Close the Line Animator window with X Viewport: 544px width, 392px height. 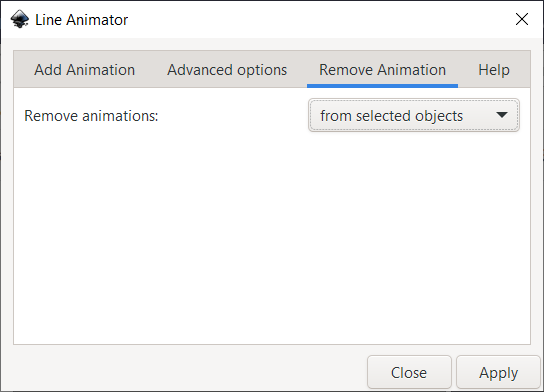[522, 19]
